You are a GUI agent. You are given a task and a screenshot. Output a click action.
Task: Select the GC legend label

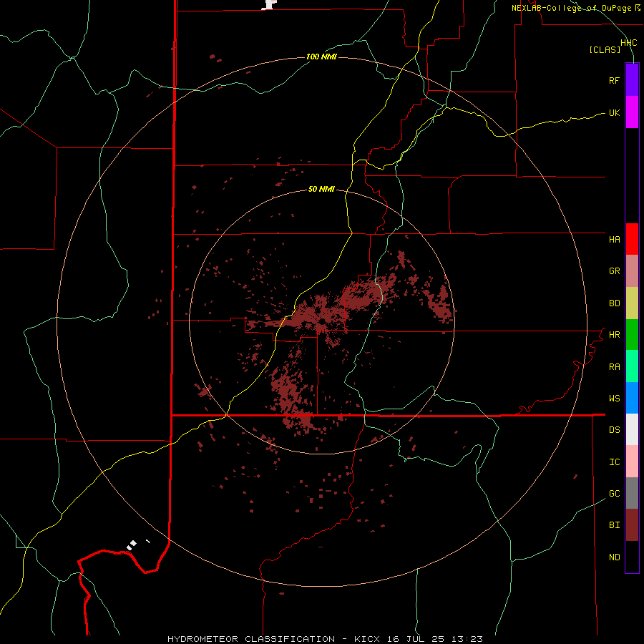point(614,494)
